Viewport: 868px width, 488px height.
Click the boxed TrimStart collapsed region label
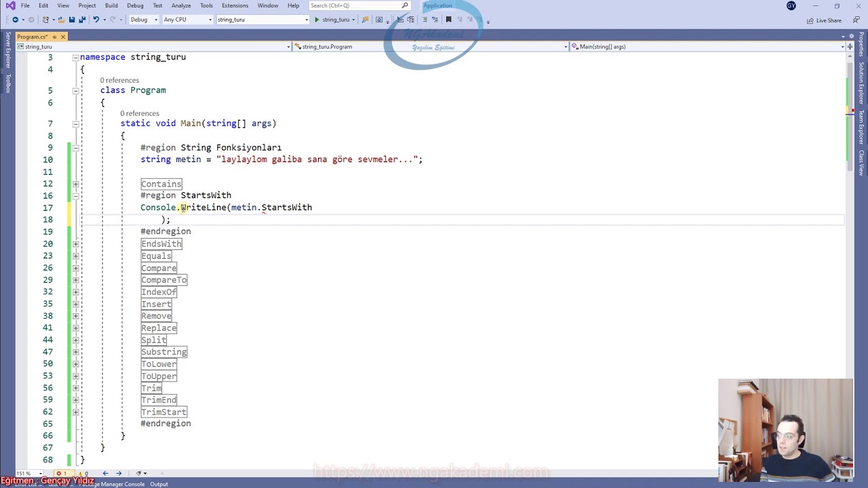tap(163, 412)
